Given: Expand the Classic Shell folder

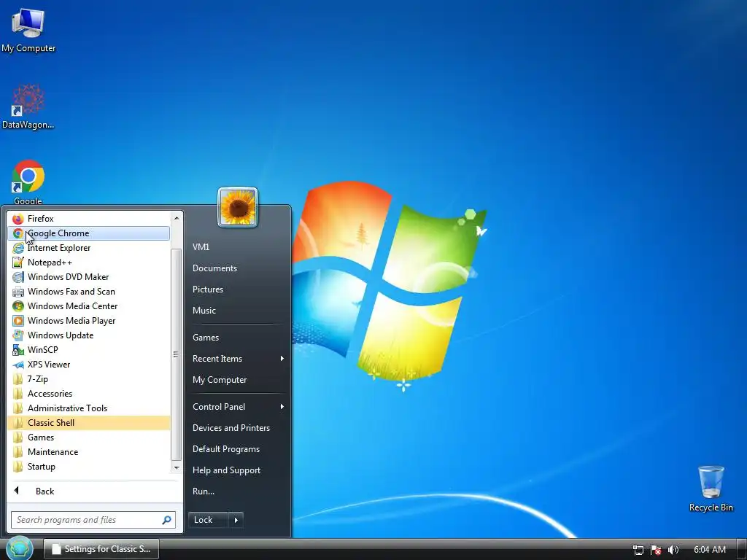Looking at the screenshot, I should [x=88, y=423].
